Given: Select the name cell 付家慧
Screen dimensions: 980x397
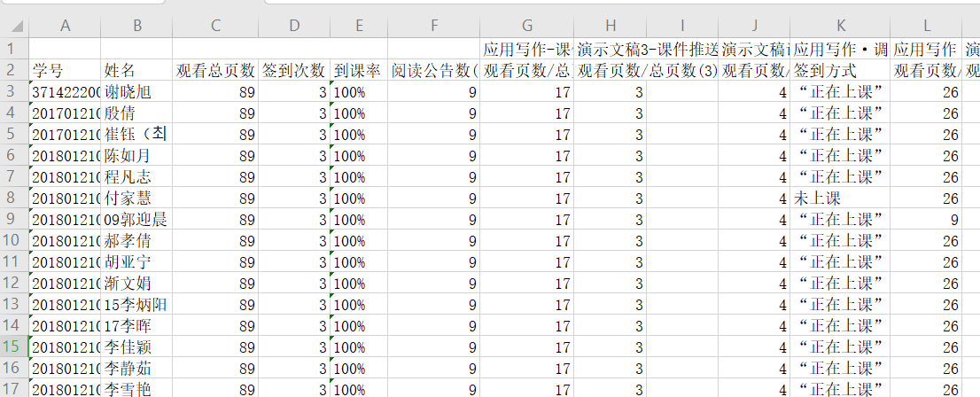Looking at the screenshot, I should coord(136,198).
